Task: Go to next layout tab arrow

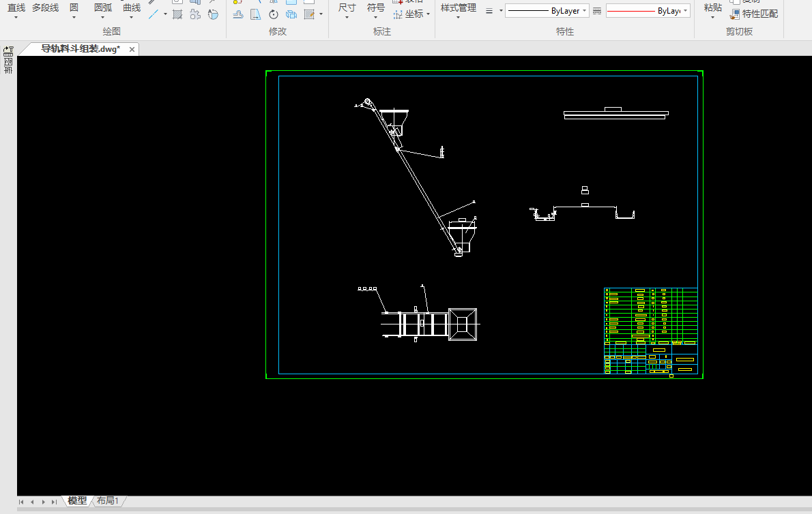Action: coord(43,502)
